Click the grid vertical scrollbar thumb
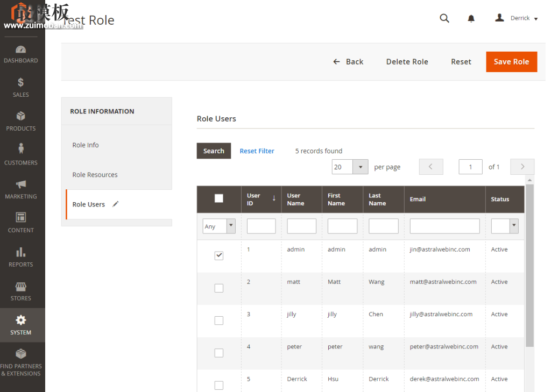Viewport: 551px width, 392px height. pos(529,265)
